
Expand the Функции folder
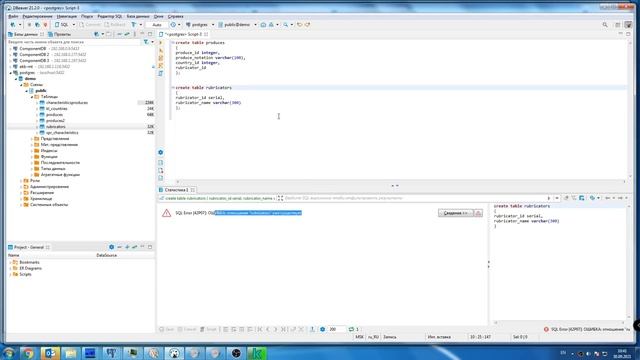[32, 157]
